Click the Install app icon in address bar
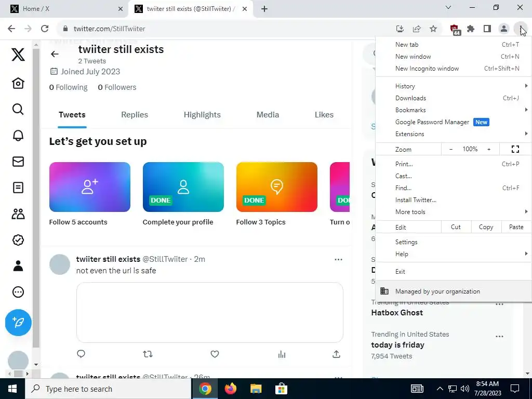 pos(400,29)
